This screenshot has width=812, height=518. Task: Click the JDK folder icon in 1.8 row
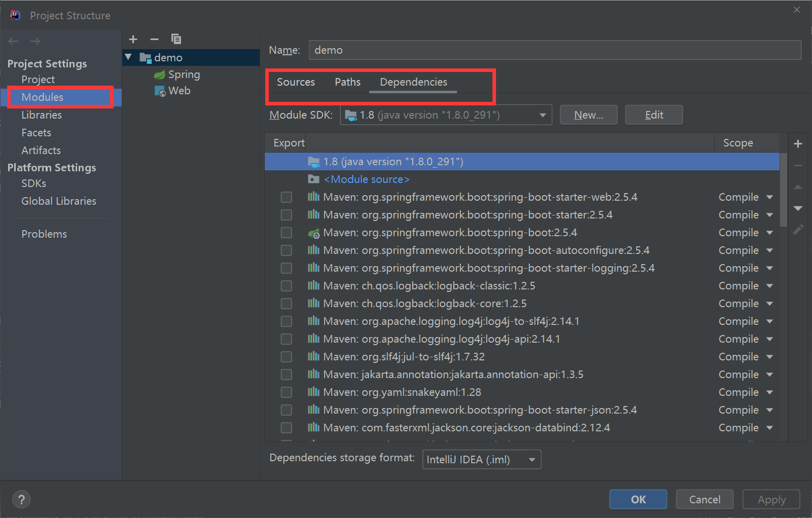[x=314, y=162]
